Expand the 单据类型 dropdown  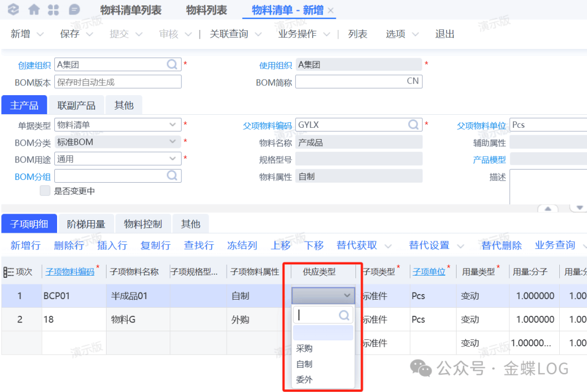(x=173, y=125)
